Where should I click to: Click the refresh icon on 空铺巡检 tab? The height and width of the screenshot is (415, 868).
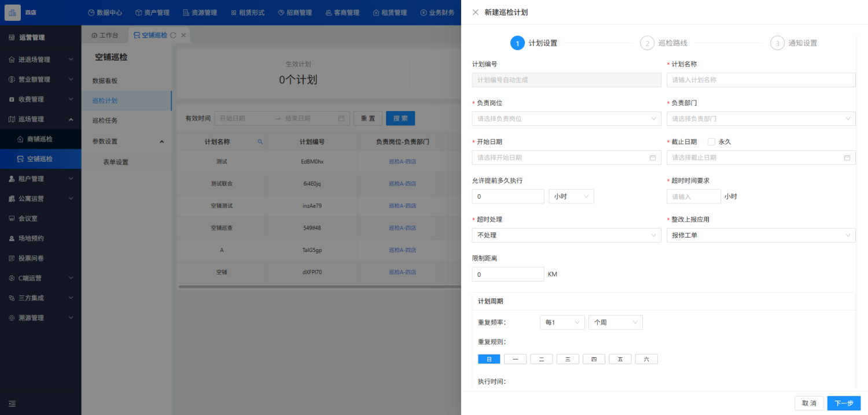(x=173, y=35)
